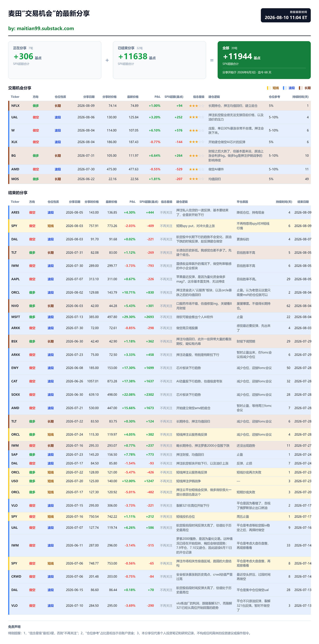
Task: Click the 建仓逻辑 header in 交易机会分享 table
Action: 214,97
